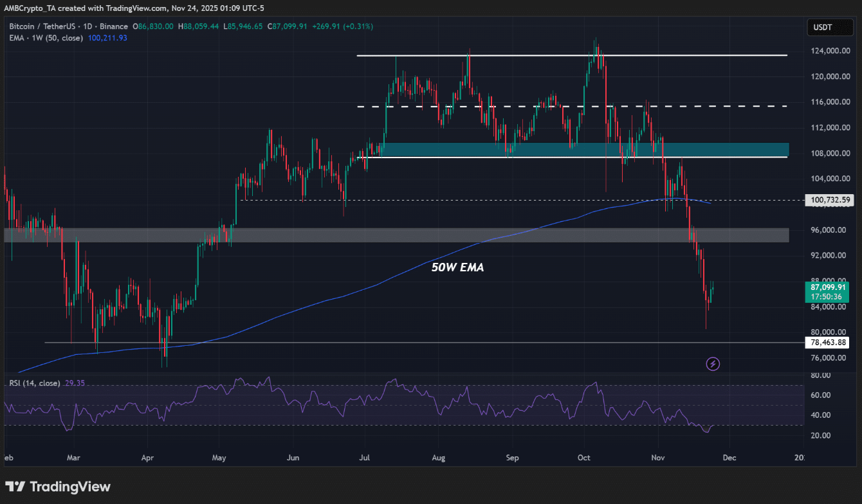The height and width of the screenshot is (504, 862).
Task: Click the 87,099.91 last price label
Action: [x=828, y=287]
